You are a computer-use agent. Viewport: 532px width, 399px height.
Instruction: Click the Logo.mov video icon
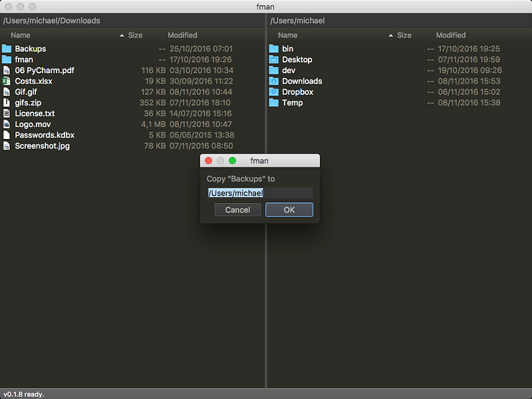[7, 124]
